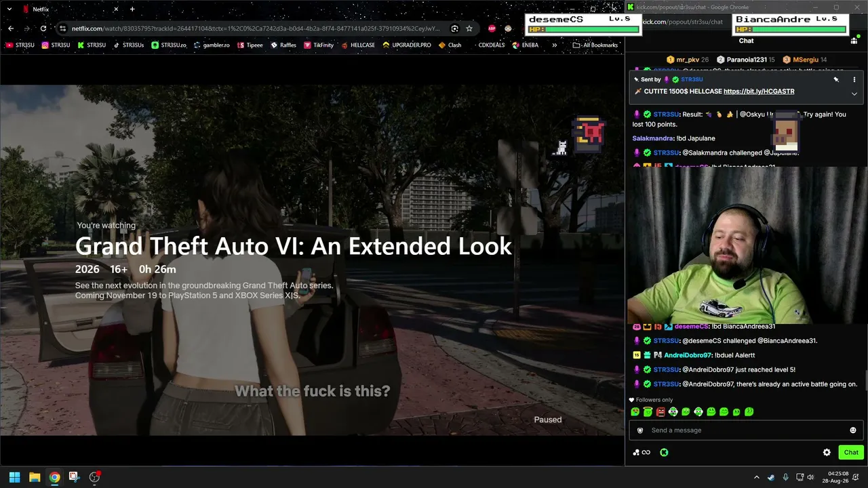Click the Send a message field

point(746,430)
